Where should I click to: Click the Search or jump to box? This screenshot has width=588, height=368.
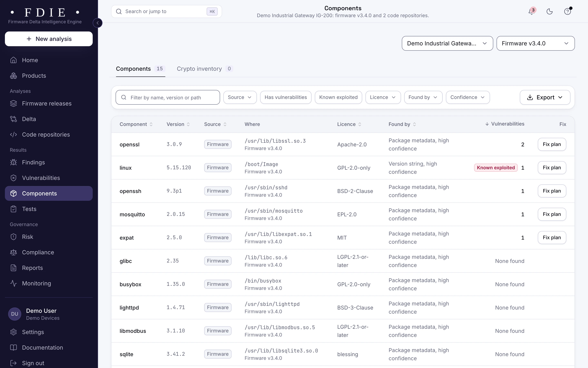click(x=166, y=11)
